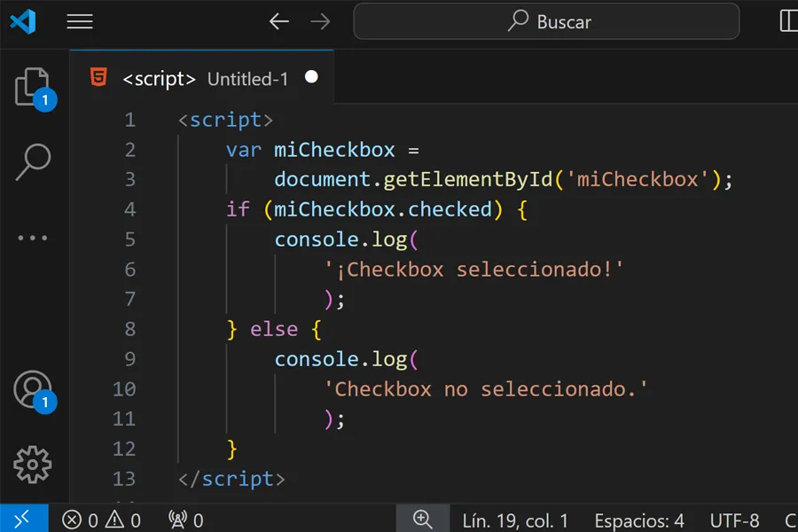Click the ports forwarded radio-tower indicator

click(x=186, y=520)
